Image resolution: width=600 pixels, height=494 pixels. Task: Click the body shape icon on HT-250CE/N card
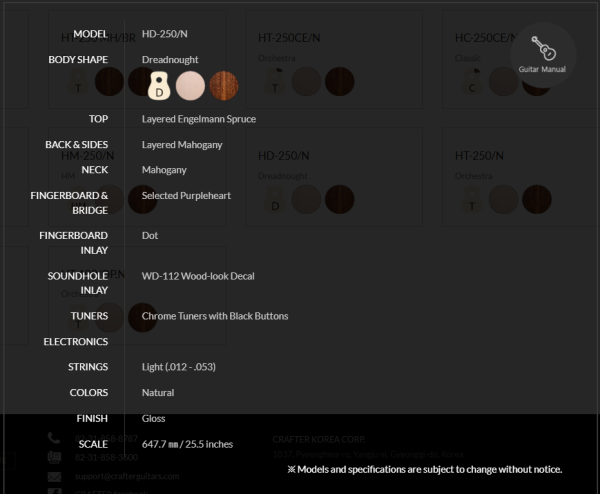[274, 82]
